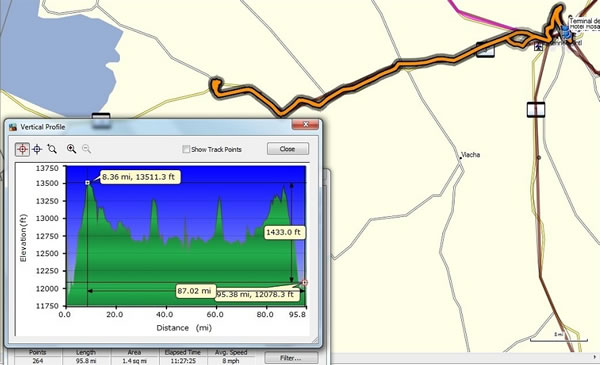Click the 95.38 mi end marker point
This screenshot has width=600, height=365.
click(305, 283)
